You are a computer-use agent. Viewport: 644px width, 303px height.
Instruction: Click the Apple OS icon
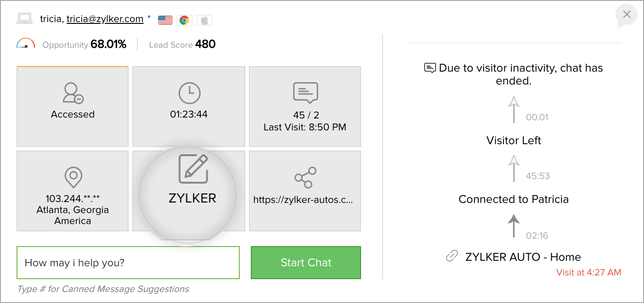tap(204, 20)
